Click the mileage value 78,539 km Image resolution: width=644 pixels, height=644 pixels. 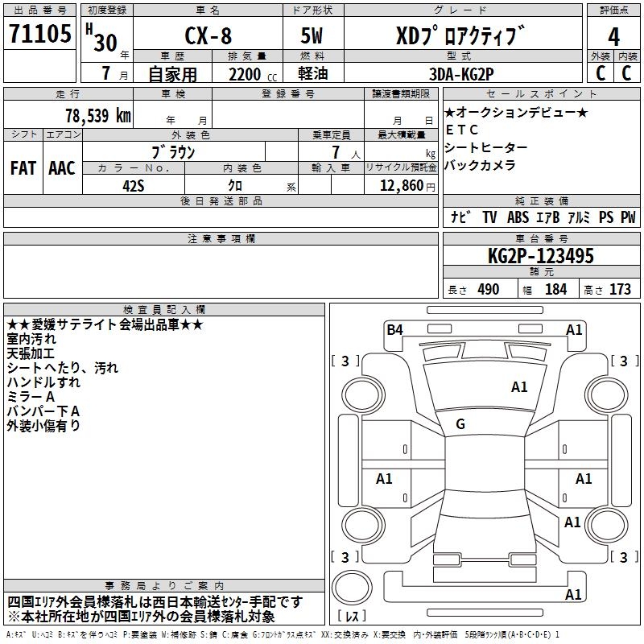coord(98,115)
